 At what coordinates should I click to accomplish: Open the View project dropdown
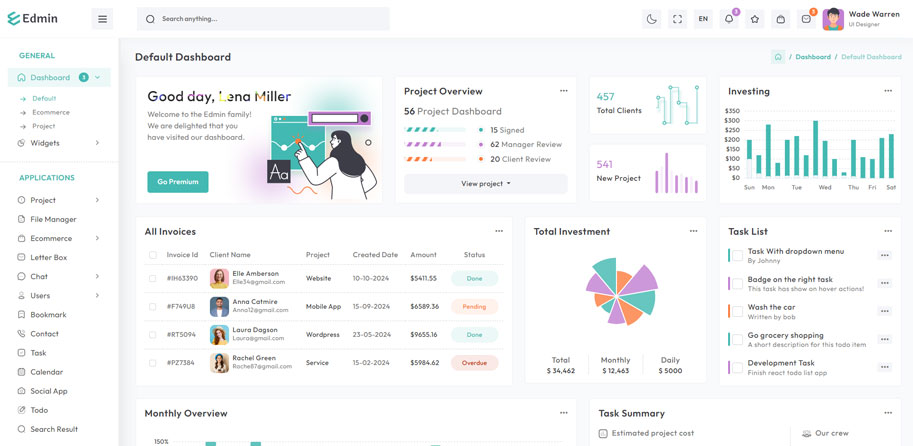[x=485, y=184]
